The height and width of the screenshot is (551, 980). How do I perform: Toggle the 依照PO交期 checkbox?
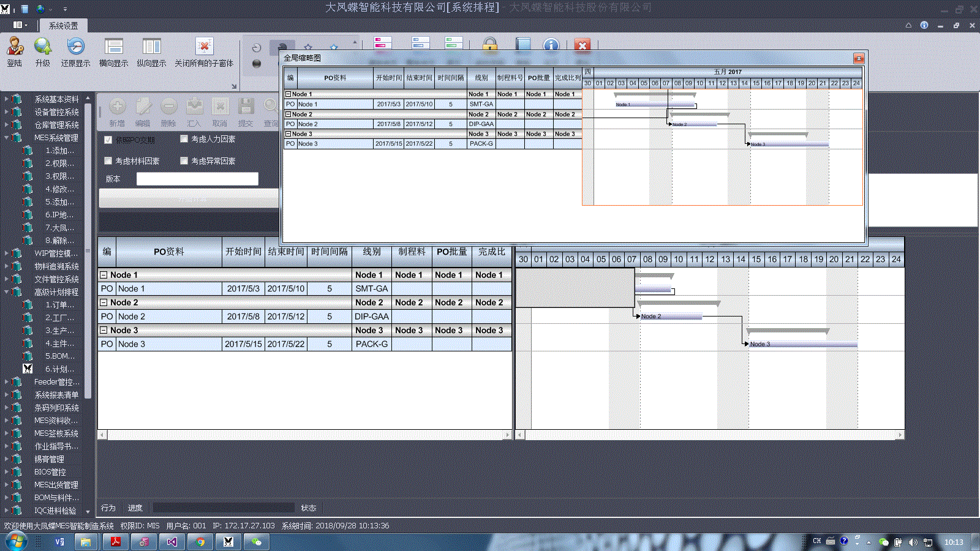point(108,140)
